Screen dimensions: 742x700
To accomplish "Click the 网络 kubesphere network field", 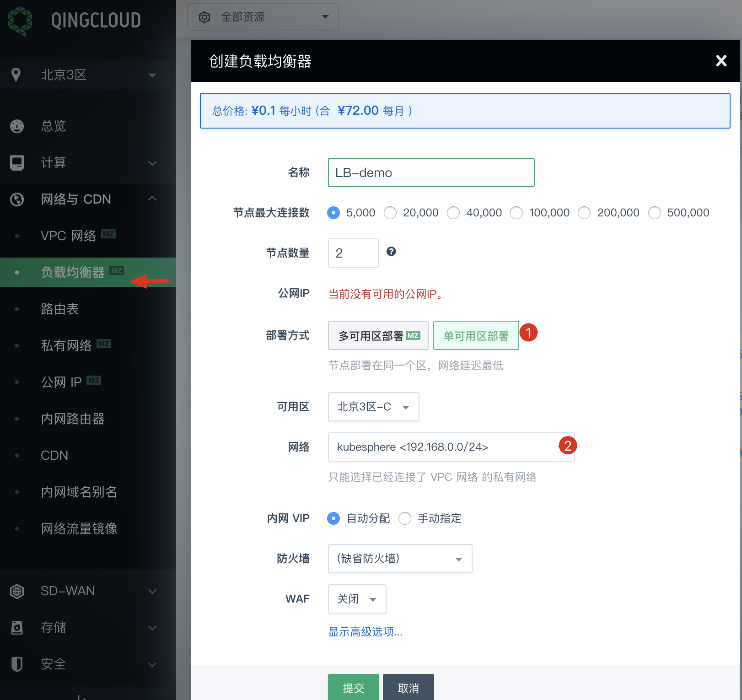I will tap(452, 447).
